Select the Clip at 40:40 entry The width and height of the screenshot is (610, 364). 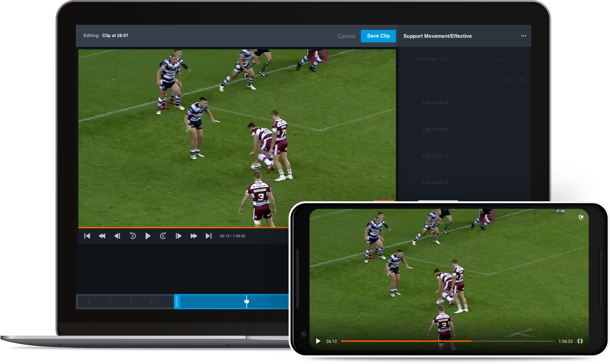click(x=435, y=129)
